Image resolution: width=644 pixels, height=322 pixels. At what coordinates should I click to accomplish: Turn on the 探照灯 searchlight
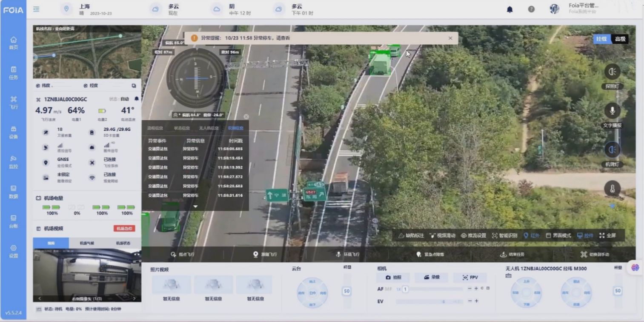tap(612, 72)
